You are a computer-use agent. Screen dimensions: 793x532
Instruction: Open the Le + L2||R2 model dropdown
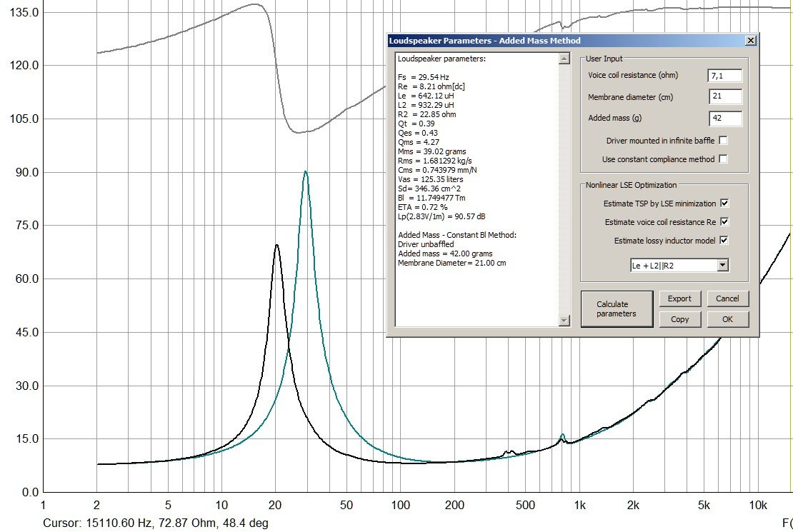tap(723, 265)
